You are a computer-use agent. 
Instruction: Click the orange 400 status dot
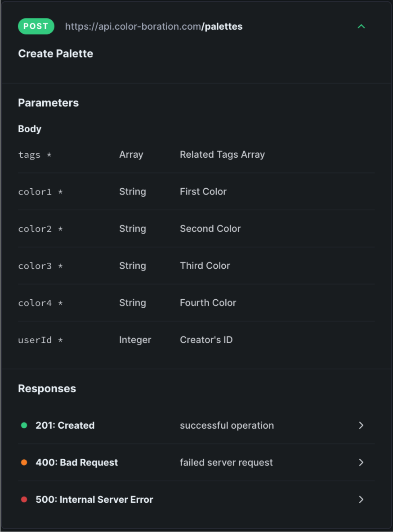24,462
